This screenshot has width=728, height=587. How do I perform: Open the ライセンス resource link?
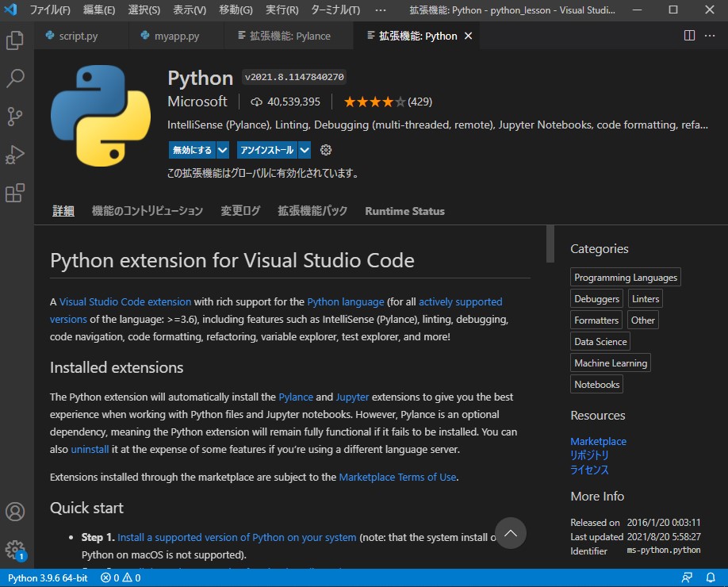click(589, 470)
